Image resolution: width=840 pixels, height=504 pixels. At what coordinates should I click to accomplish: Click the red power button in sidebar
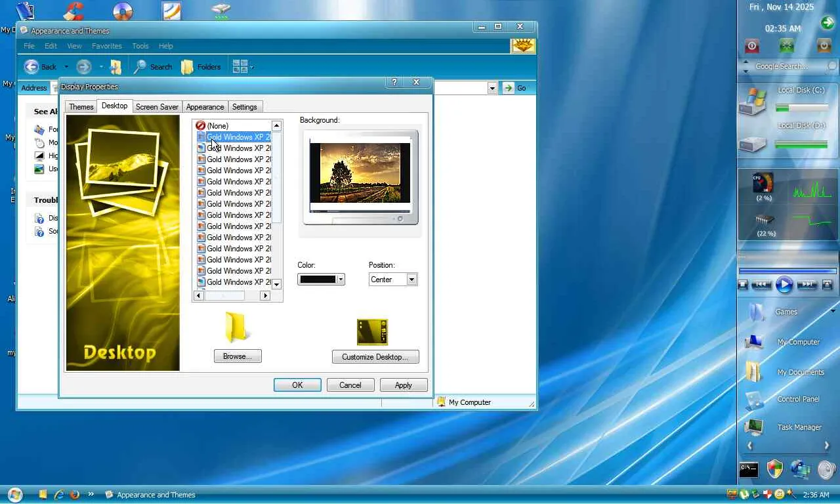[x=752, y=46]
